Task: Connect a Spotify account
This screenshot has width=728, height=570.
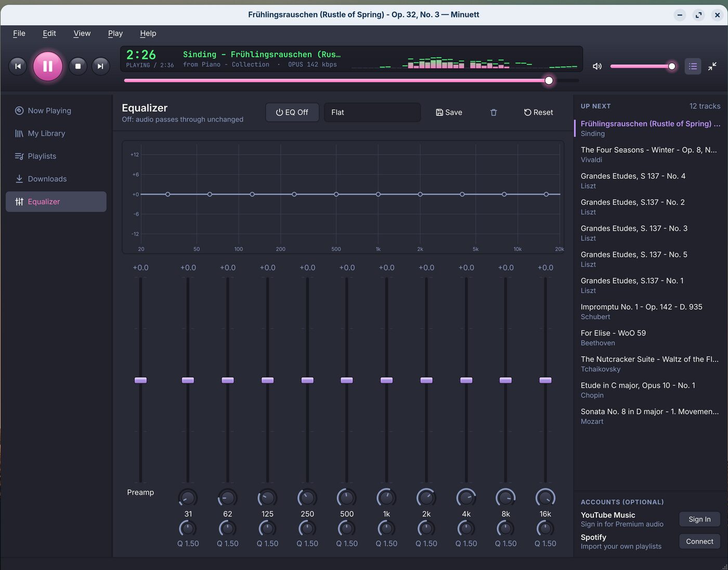Action: coord(699,541)
